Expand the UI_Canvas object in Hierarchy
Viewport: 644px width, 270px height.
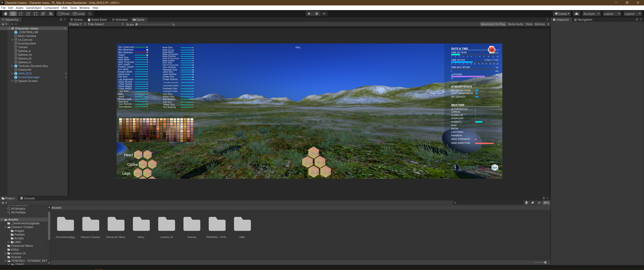tap(12, 40)
